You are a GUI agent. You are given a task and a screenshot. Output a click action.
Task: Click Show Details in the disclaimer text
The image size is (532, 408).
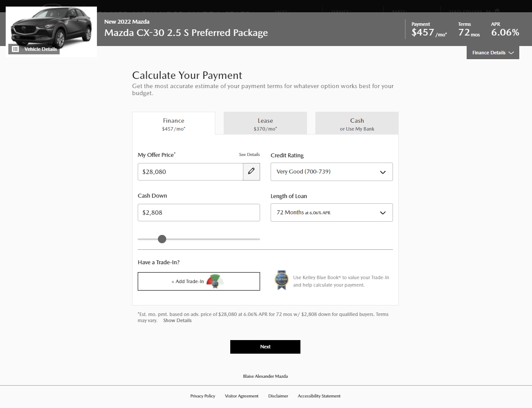point(177,320)
